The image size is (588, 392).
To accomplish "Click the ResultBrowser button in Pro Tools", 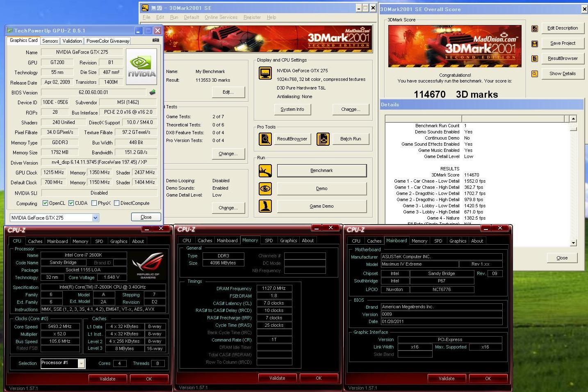I will point(292,139).
